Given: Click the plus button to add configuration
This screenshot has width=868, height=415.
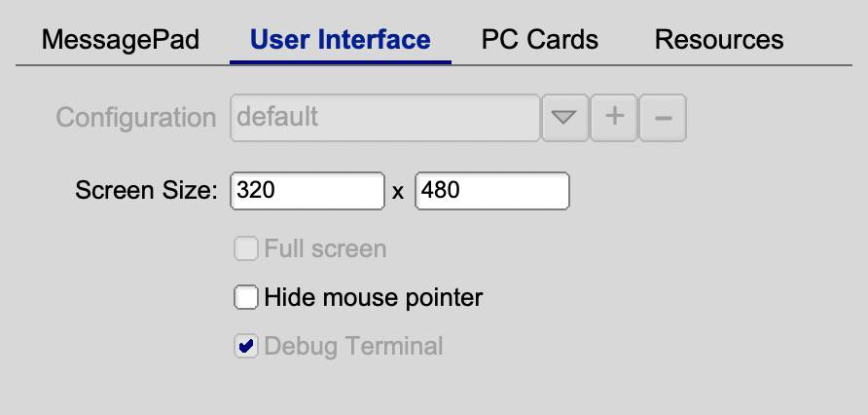Looking at the screenshot, I should pos(614,118).
